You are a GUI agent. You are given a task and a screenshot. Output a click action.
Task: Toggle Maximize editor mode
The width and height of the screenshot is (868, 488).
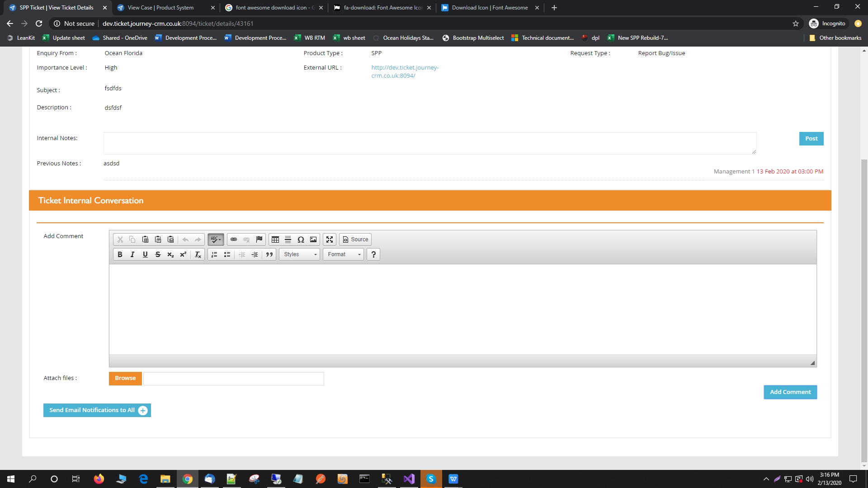point(330,239)
